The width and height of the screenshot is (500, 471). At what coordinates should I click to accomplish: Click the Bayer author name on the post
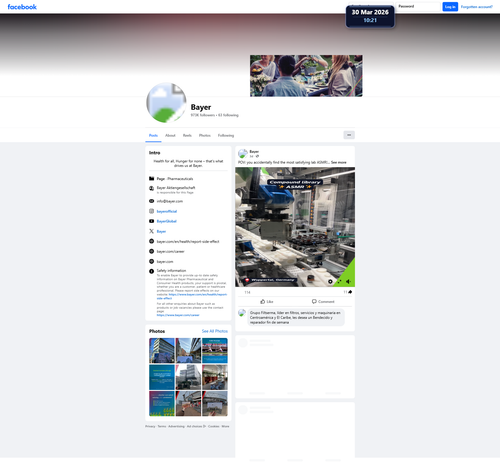pos(254,151)
